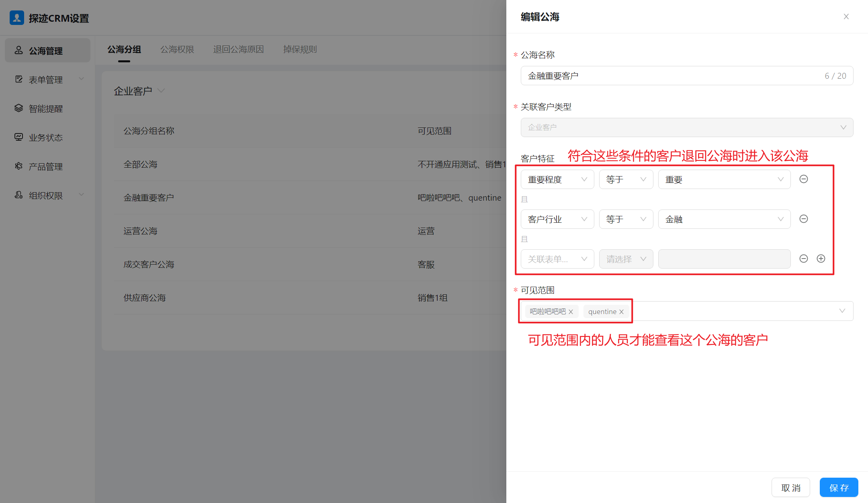The height and width of the screenshot is (503, 868).
Task: Remove the 客户行业 condition row
Action: tap(803, 219)
